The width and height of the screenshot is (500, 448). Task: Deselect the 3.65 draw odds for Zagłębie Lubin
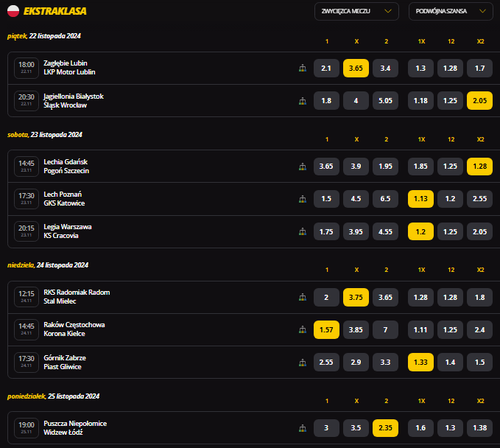356,68
